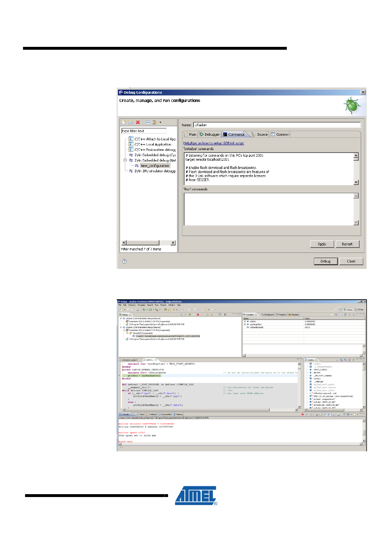
Task: Delete selected launch configuration with red X
Action: click(138, 122)
